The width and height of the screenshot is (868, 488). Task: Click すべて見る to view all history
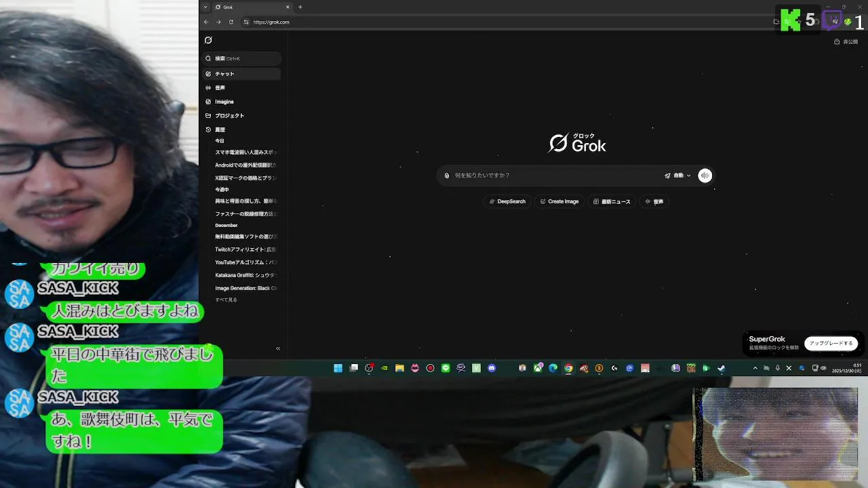click(226, 300)
